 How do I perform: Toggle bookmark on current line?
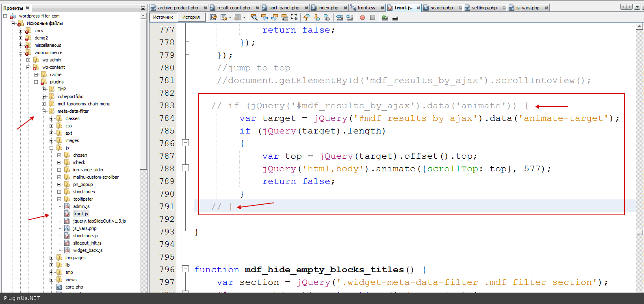point(327,17)
